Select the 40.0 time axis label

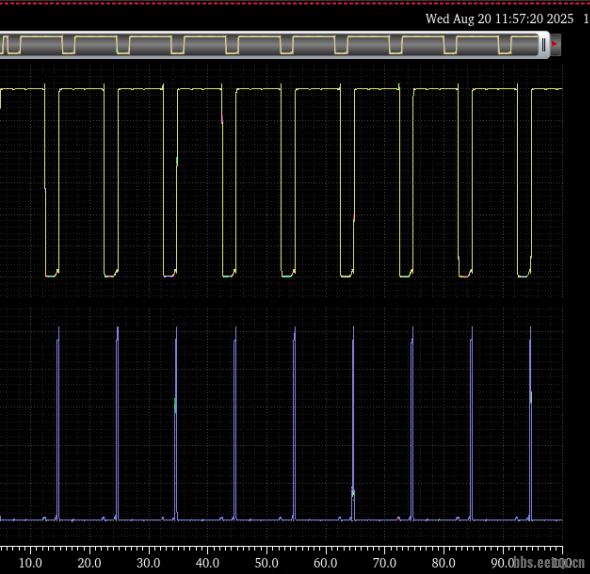(208, 563)
